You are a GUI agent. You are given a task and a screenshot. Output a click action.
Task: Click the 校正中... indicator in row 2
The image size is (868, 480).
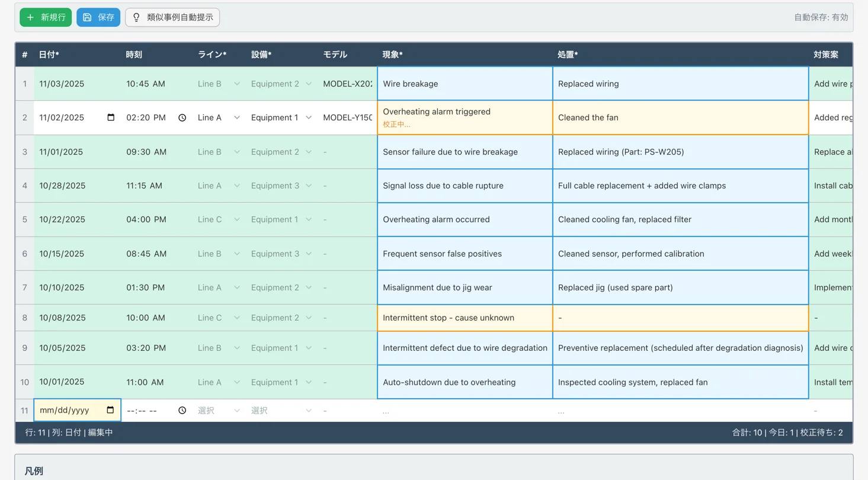point(396,124)
